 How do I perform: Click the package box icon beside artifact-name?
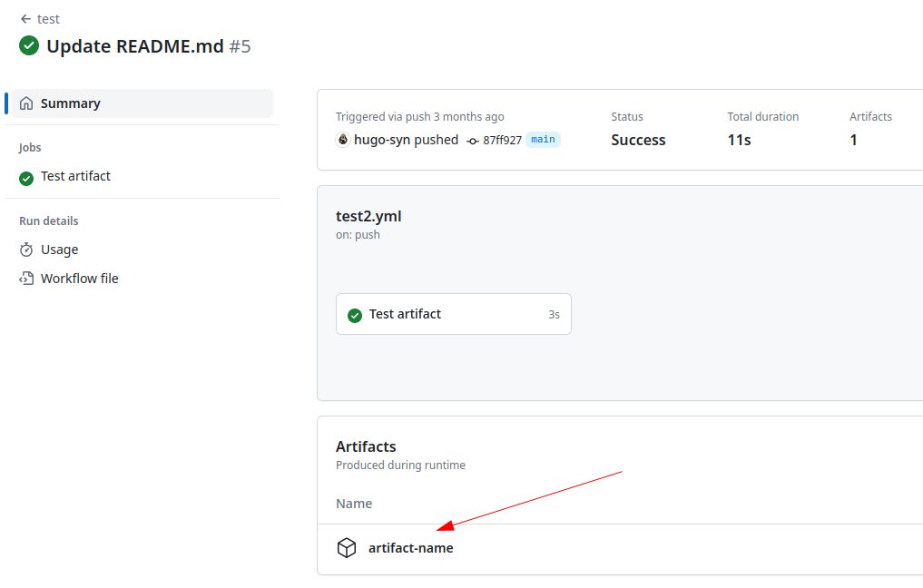[347, 548]
